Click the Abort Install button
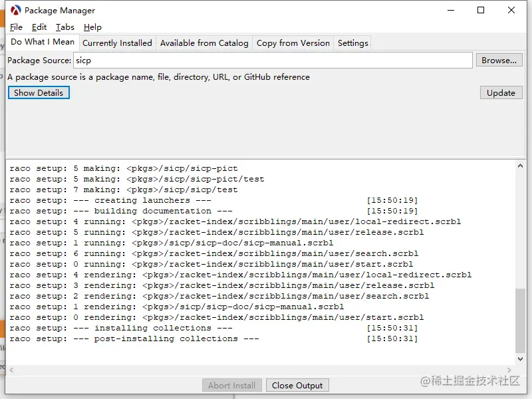 pyautogui.click(x=231, y=386)
